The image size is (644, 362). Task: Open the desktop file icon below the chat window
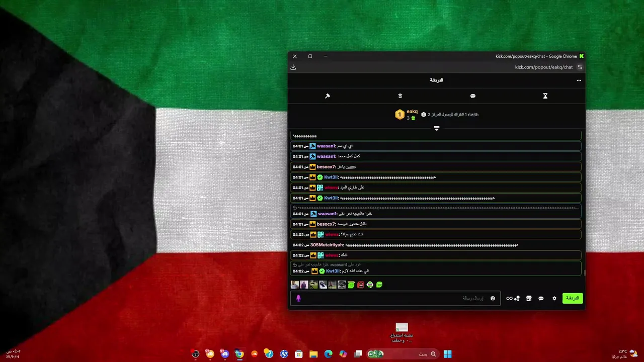click(401, 332)
